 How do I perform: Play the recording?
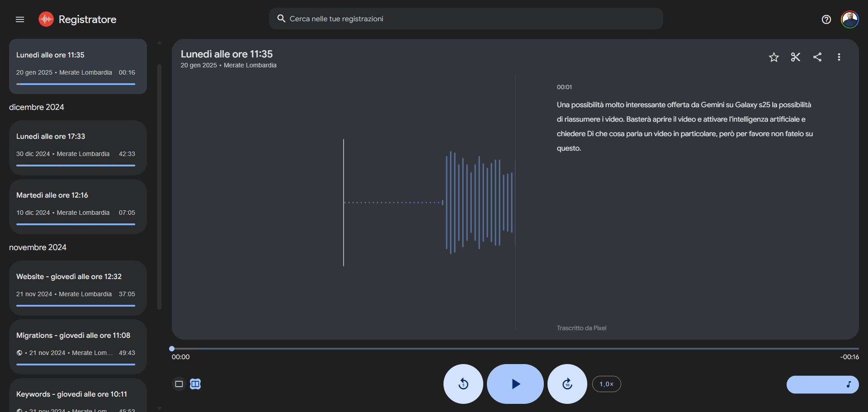pos(515,384)
